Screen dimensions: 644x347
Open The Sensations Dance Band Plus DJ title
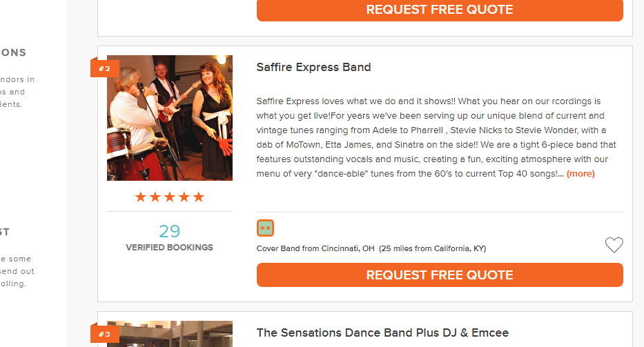coord(382,333)
